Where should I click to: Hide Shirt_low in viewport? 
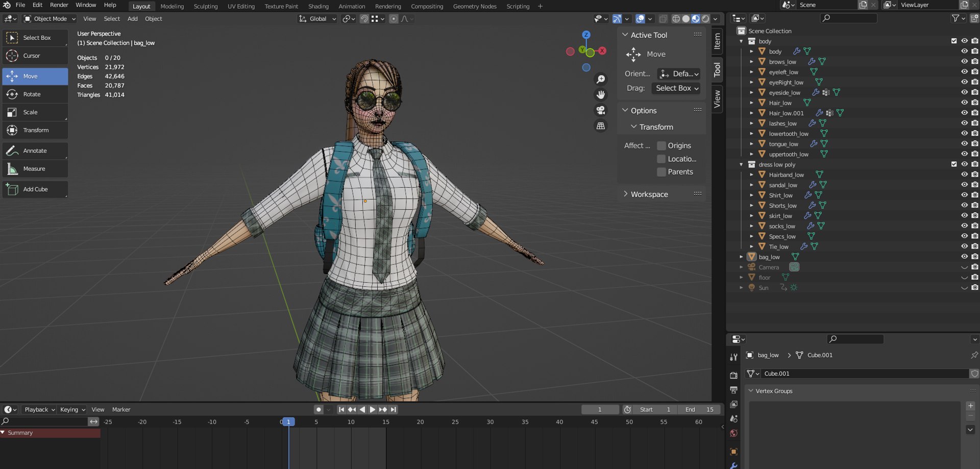pyautogui.click(x=964, y=195)
